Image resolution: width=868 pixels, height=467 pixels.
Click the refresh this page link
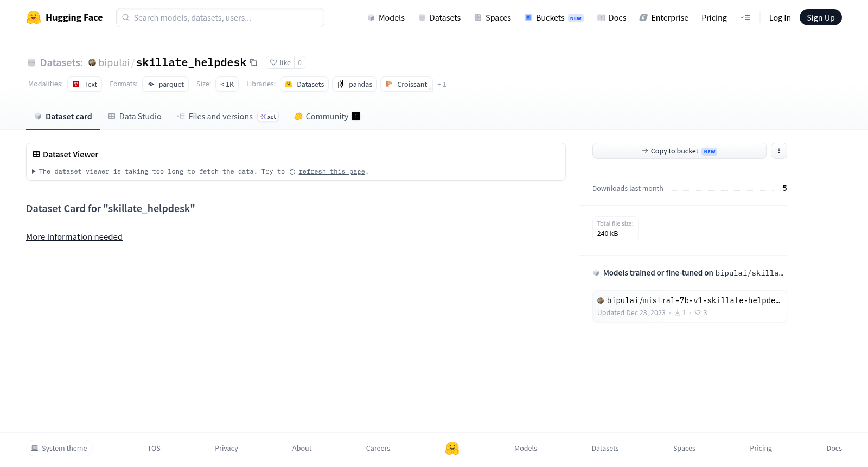tap(331, 171)
